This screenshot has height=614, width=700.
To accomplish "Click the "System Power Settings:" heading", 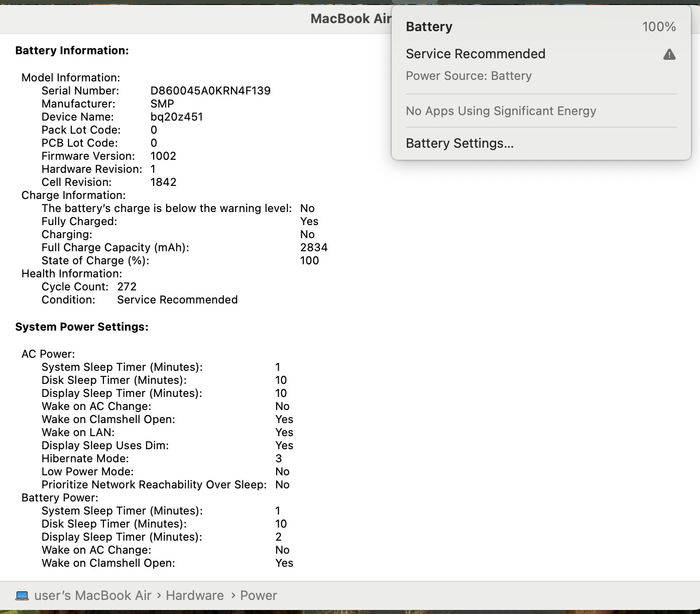I will (82, 327).
